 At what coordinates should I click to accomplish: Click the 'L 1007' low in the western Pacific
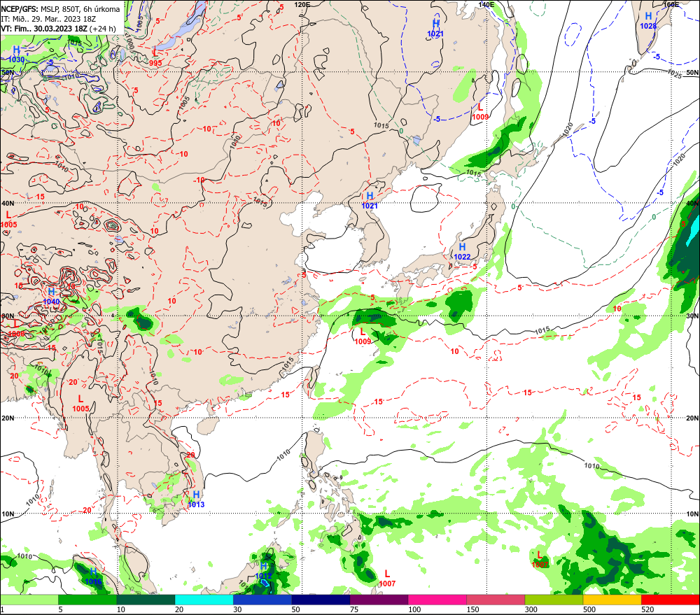(540, 560)
